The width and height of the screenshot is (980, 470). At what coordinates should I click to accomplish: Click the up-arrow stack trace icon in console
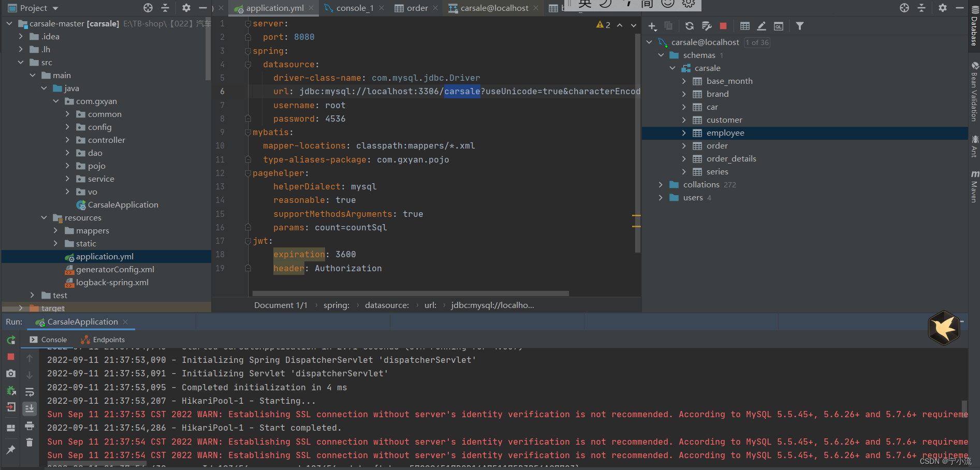(30, 358)
